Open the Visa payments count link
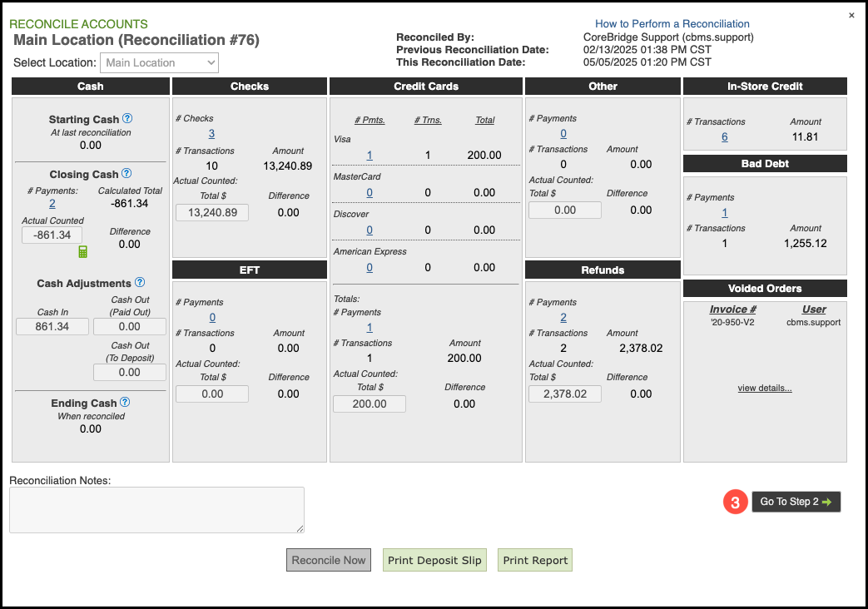Image resolution: width=868 pixels, height=609 pixels. [x=370, y=156]
